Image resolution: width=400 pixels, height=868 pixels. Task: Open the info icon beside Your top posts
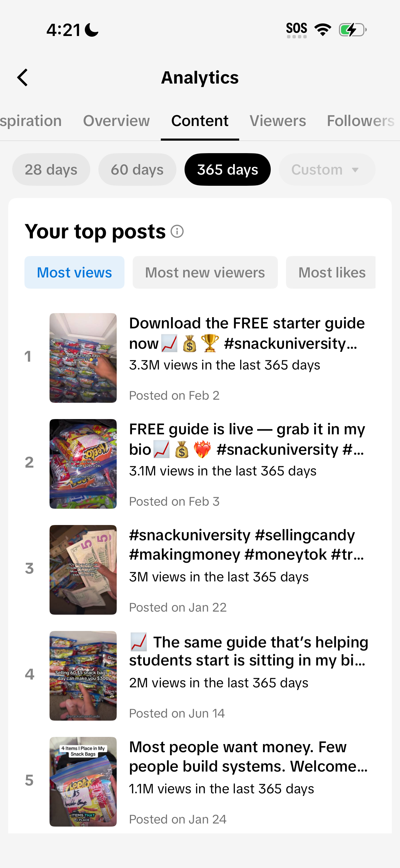pos(177,232)
